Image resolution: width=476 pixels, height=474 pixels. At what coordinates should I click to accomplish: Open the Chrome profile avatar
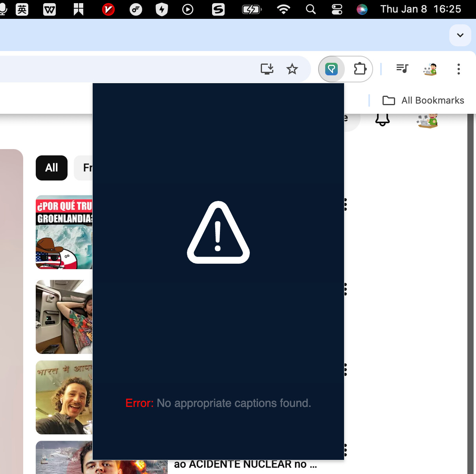(x=430, y=69)
